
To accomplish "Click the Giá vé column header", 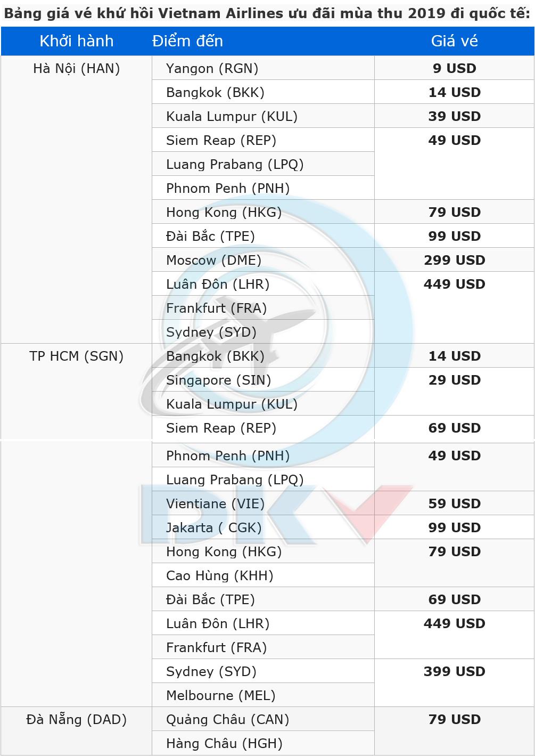I will coord(454,41).
